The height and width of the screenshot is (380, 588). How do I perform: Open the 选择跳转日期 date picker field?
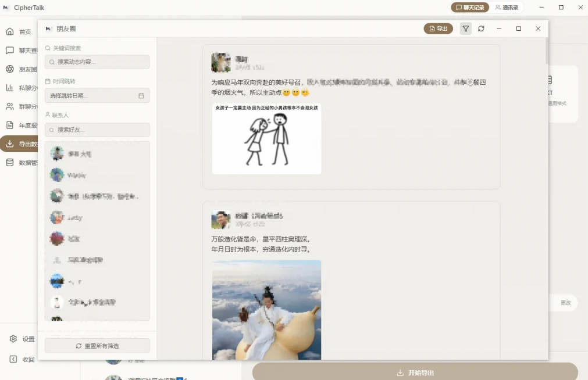pos(93,95)
